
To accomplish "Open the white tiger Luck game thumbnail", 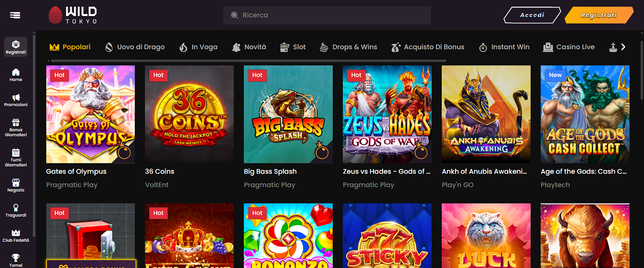I will (x=486, y=236).
